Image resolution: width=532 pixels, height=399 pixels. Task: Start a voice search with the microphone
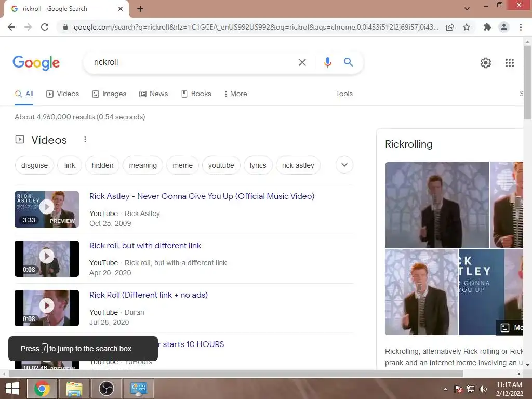(327, 62)
